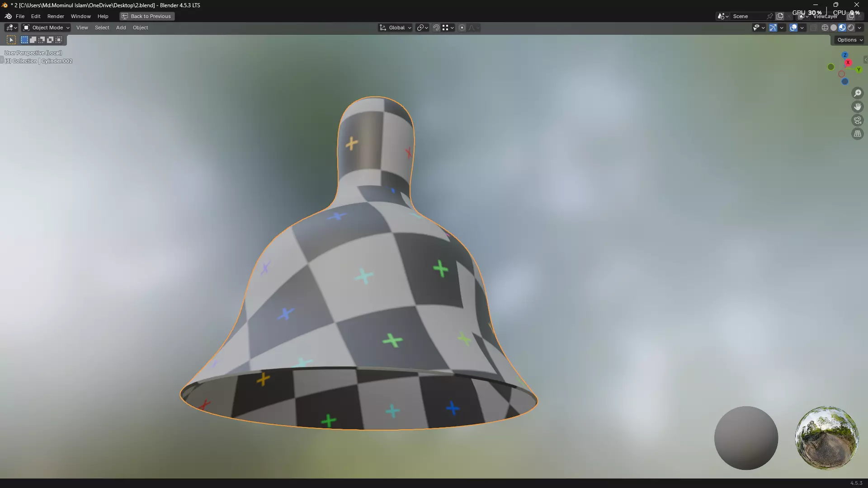
Task: Toggle Show Overlays in viewport
Action: (793, 28)
